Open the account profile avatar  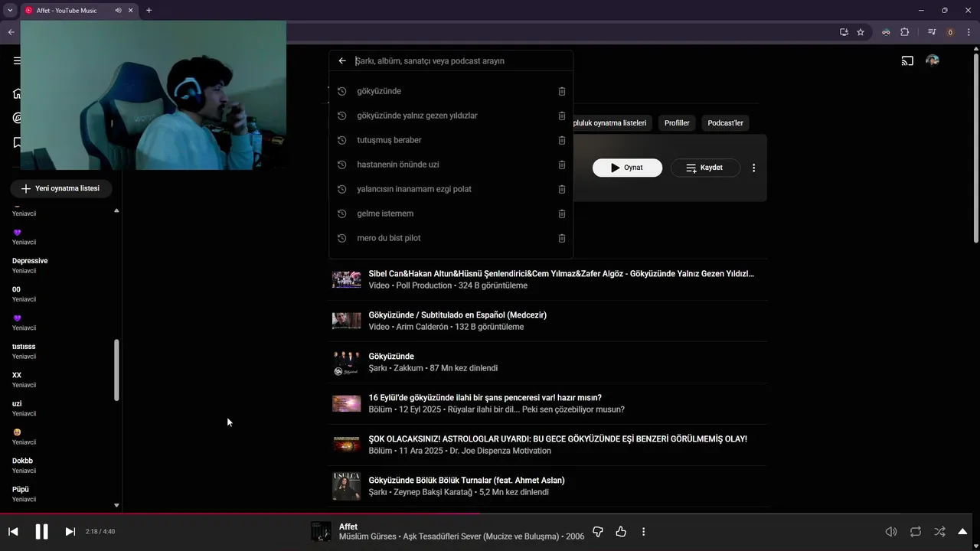[x=932, y=60]
